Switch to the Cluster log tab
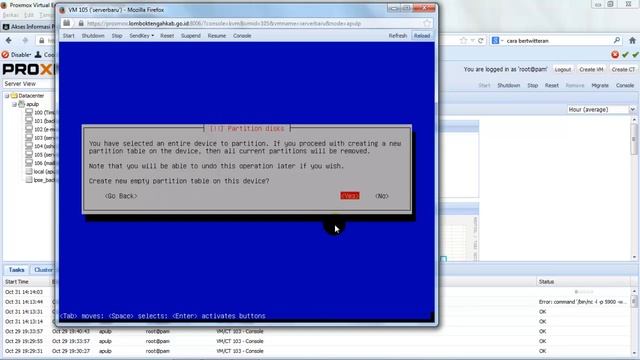Screen dimensions: 640x360 [43, 270]
